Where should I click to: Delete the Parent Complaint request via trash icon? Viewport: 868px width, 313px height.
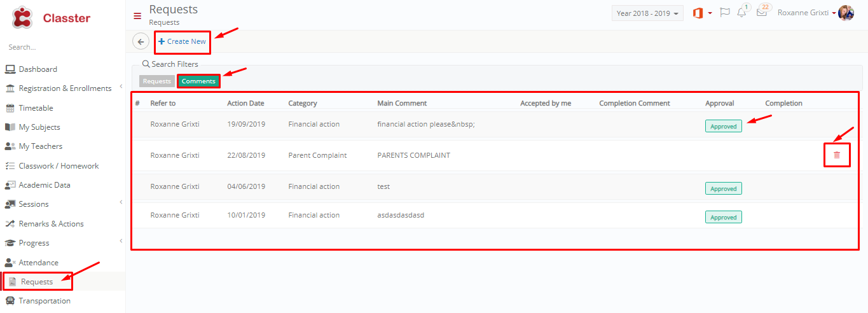click(837, 155)
